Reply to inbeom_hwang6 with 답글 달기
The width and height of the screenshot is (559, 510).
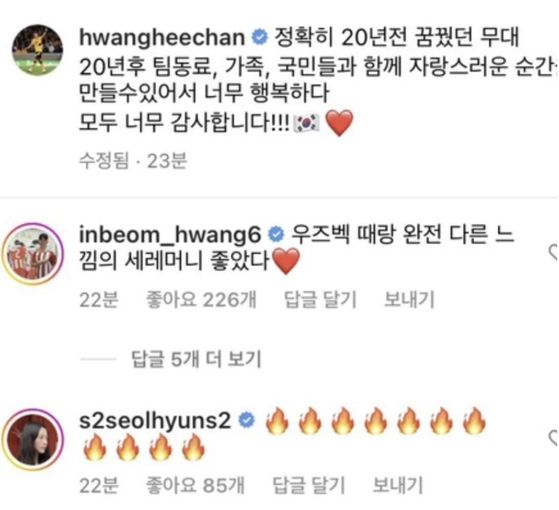(320, 300)
